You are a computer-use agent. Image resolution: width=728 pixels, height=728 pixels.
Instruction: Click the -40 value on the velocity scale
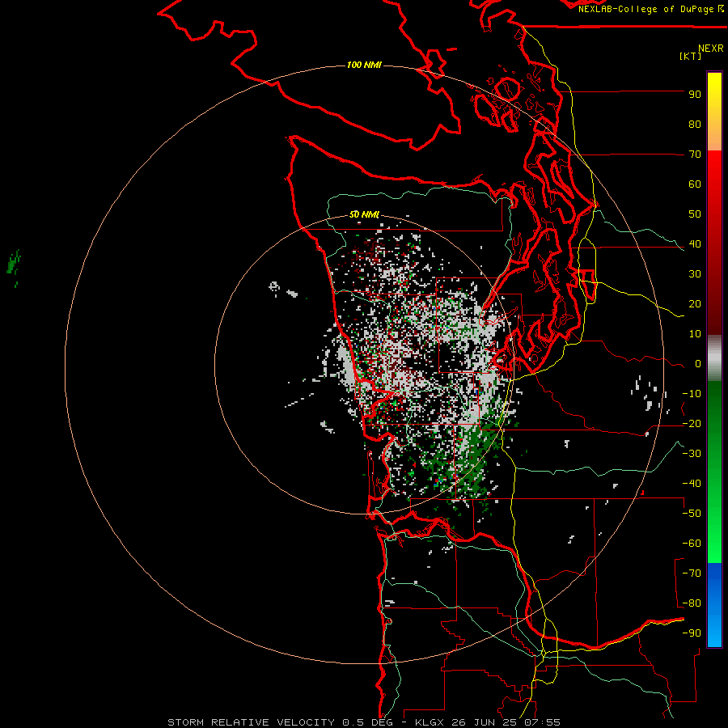(x=692, y=484)
